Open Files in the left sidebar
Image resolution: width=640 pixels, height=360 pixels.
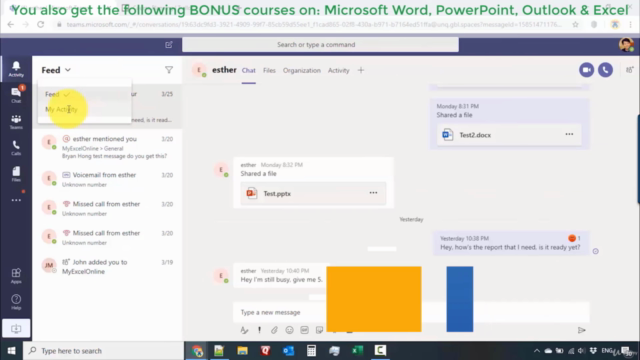[16, 174]
